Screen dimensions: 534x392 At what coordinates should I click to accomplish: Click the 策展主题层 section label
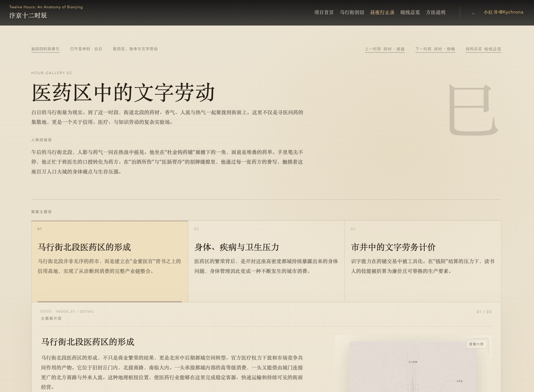pyautogui.click(x=41, y=212)
